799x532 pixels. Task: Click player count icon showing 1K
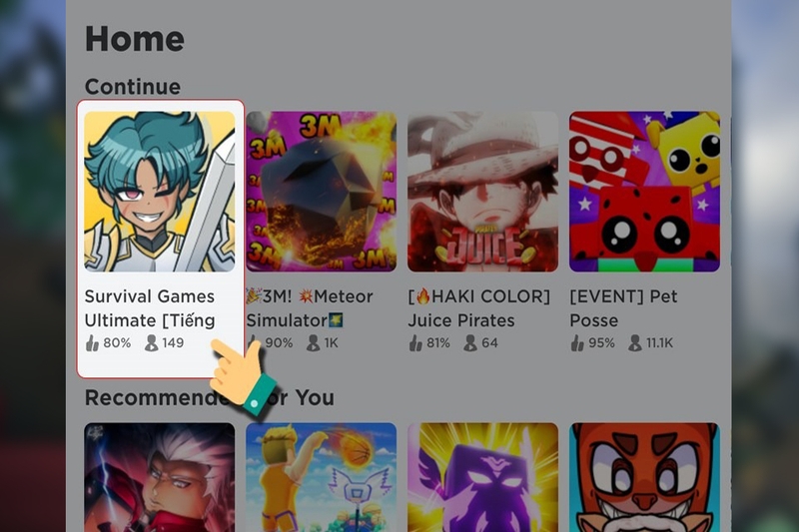coord(313,343)
